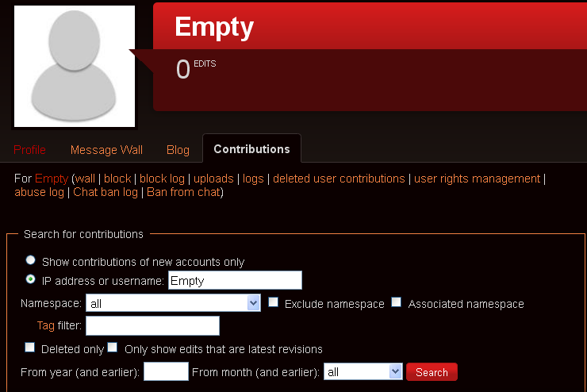Tick the Deleted only checkbox
This screenshot has width=587, height=392.
click(x=30, y=348)
